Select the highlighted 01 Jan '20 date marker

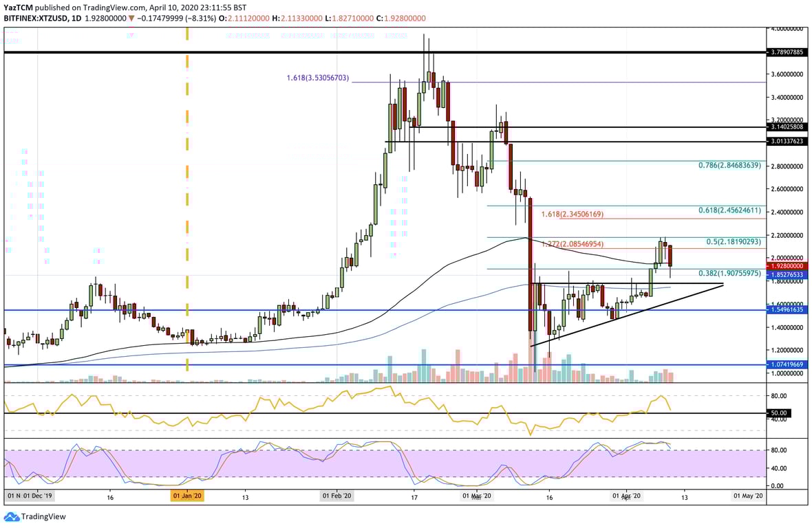coord(186,494)
